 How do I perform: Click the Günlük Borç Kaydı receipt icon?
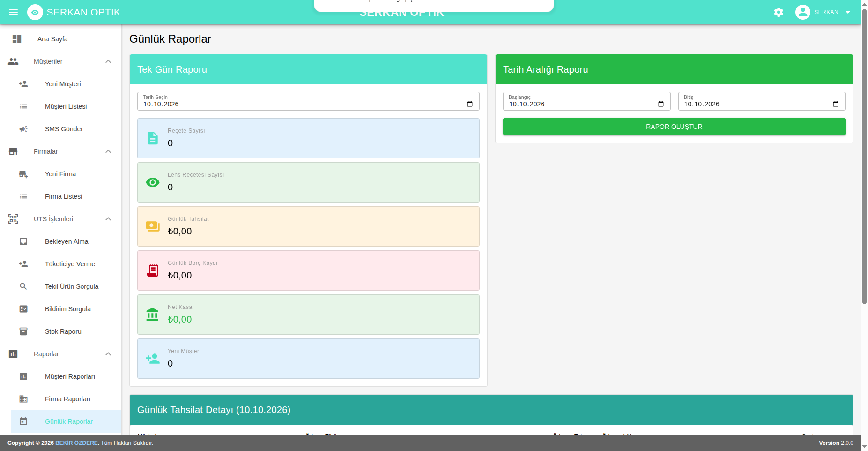(x=153, y=271)
